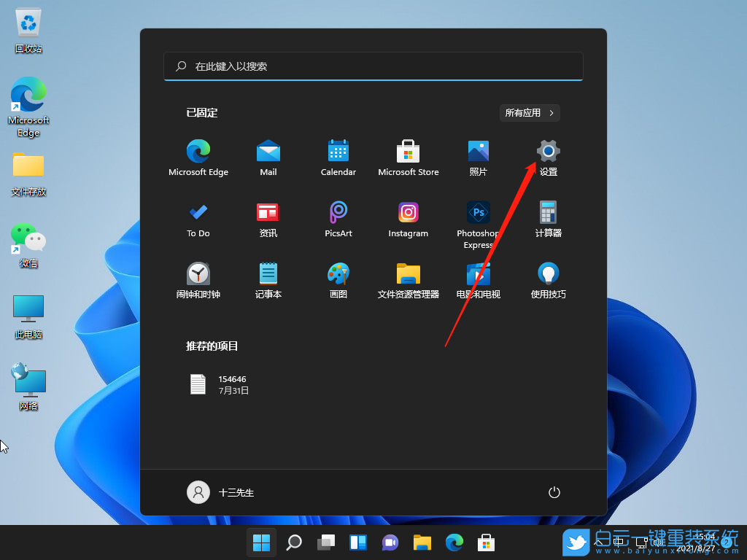Click the 十三先生 user account
The image size is (747, 560).
point(221,492)
